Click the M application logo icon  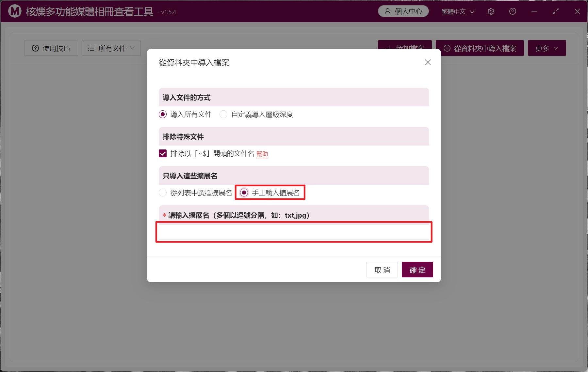coord(15,11)
